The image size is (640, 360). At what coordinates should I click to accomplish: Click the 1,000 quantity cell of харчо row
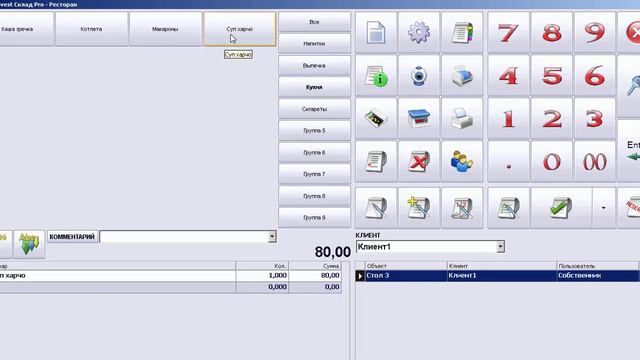point(262,276)
